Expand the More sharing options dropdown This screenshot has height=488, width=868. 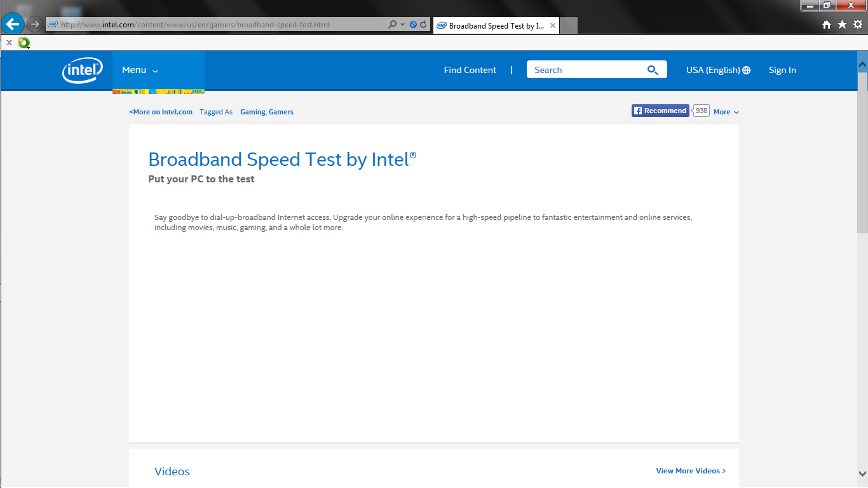(x=726, y=112)
